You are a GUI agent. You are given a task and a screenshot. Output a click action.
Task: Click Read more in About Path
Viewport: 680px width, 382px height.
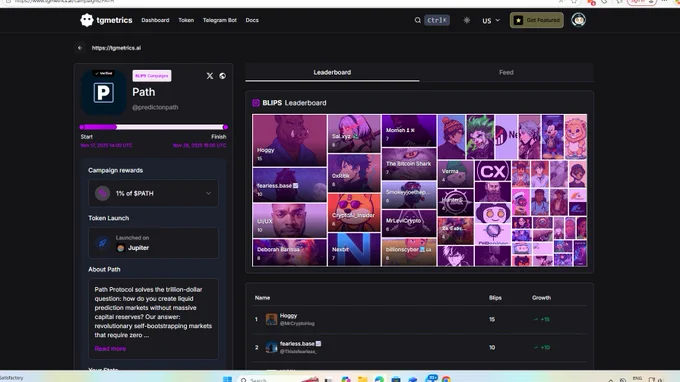pyautogui.click(x=110, y=349)
